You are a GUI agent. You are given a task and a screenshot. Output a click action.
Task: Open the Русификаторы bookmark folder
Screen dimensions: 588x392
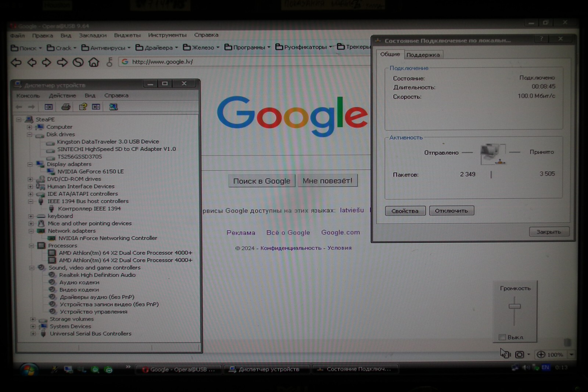304,47
